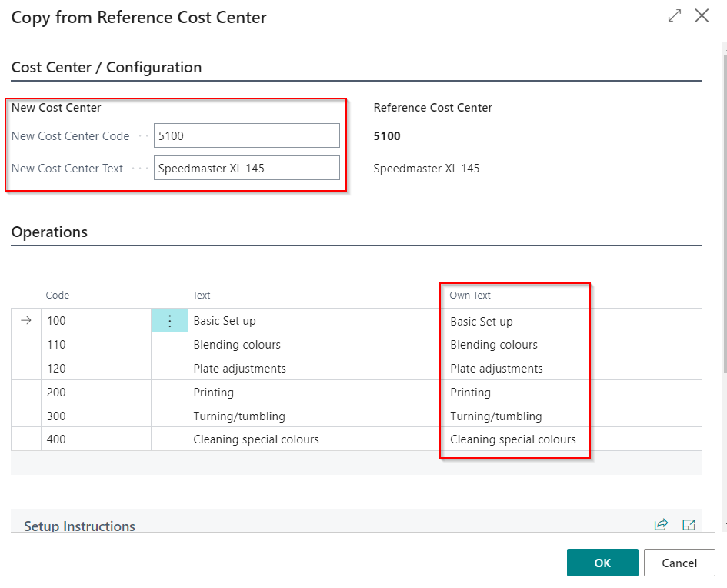The image size is (727, 588).
Task: Click Text cell 'Basic Set up'
Action: click(x=316, y=320)
